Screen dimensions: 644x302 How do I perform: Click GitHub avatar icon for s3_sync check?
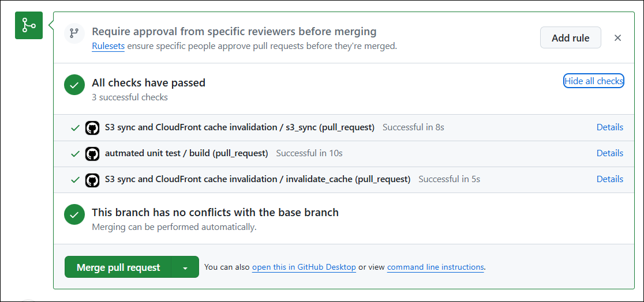pyautogui.click(x=92, y=127)
